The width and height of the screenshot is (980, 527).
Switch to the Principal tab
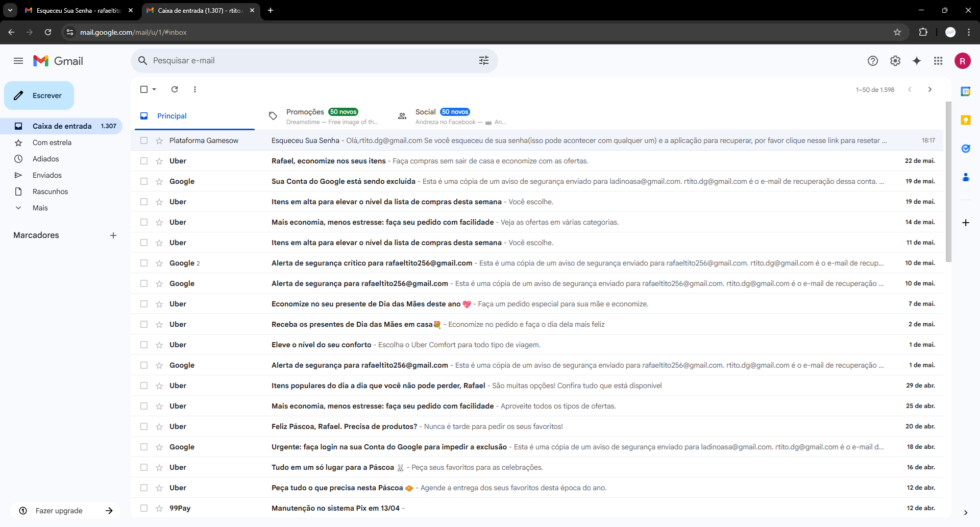pos(194,116)
